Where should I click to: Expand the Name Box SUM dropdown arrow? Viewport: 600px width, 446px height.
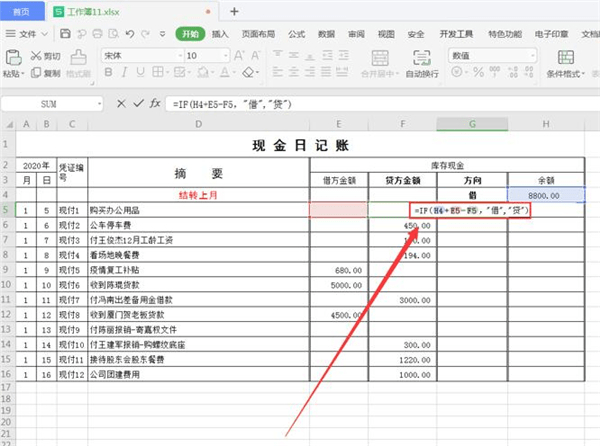[99, 104]
